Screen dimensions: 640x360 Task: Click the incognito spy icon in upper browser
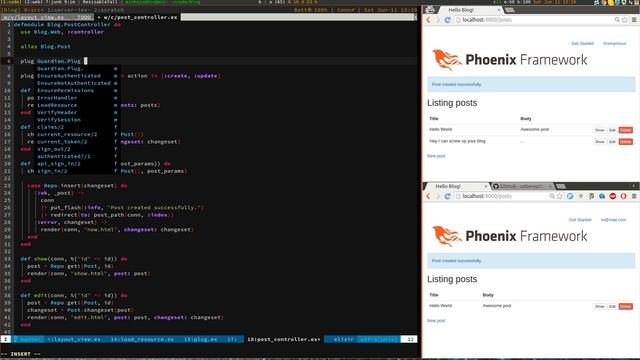[x=430, y=10]
